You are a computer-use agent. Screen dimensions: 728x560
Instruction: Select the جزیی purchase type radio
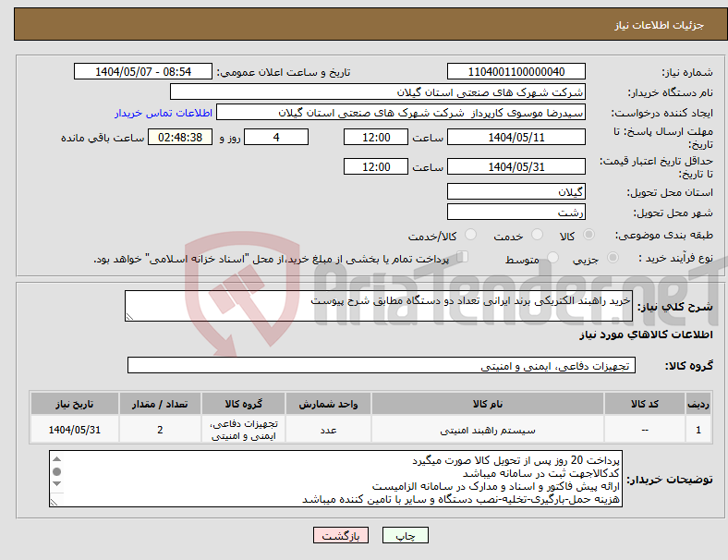(x=613, y=257)
